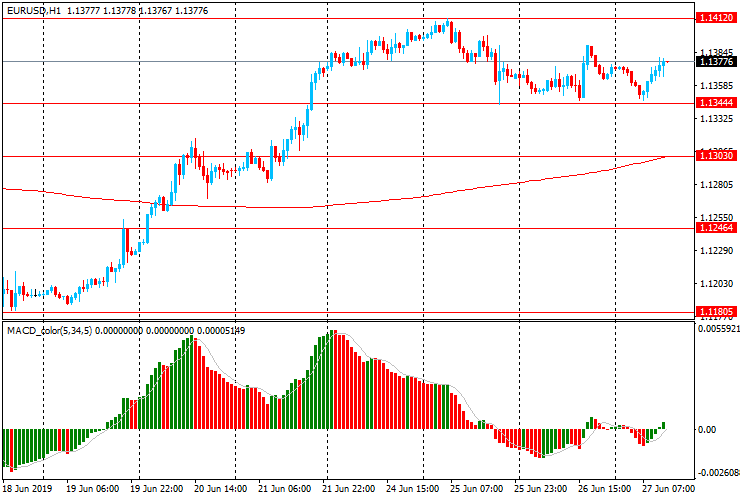This screenshot has height=500, width=740.
Task: Click the 1.12464 level price label
Action: click(x=716, y=228)
